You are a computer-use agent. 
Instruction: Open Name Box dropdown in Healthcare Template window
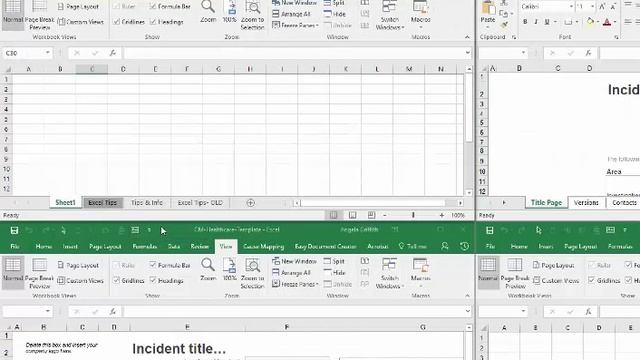[48, 311]
